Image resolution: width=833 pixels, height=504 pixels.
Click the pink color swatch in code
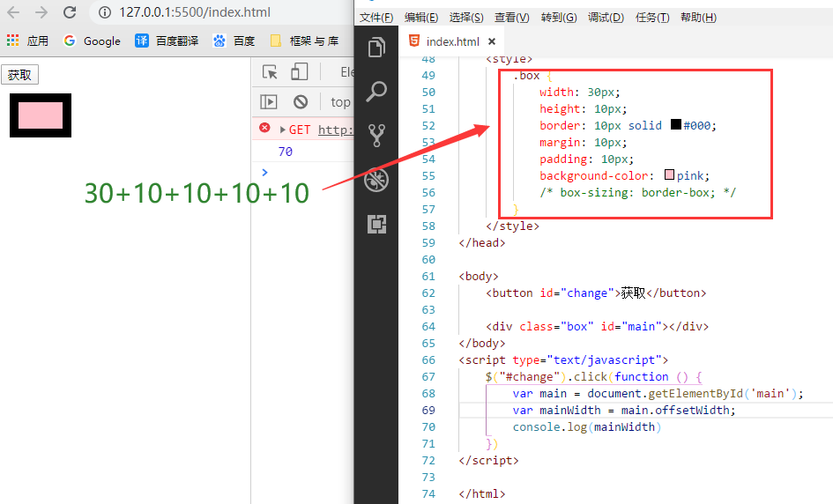669,174
